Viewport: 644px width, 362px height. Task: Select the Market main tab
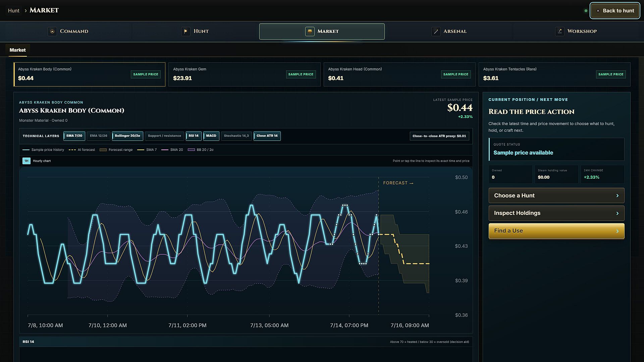[x=322, y=32]
